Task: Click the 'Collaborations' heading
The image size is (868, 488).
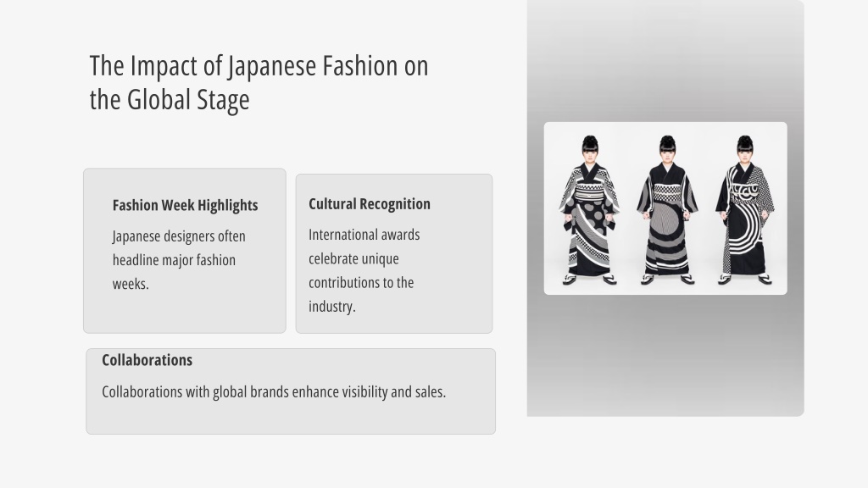Action: point(147,360)
